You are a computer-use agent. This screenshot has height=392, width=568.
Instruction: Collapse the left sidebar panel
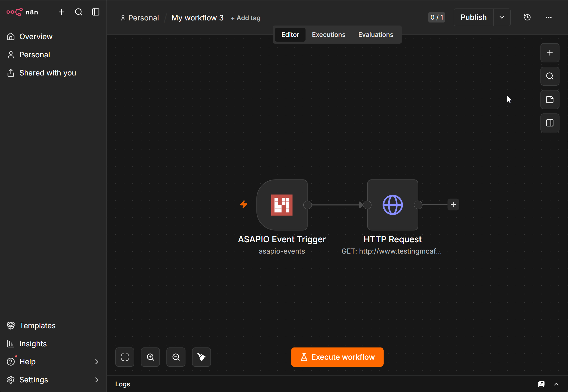[96, 12]
